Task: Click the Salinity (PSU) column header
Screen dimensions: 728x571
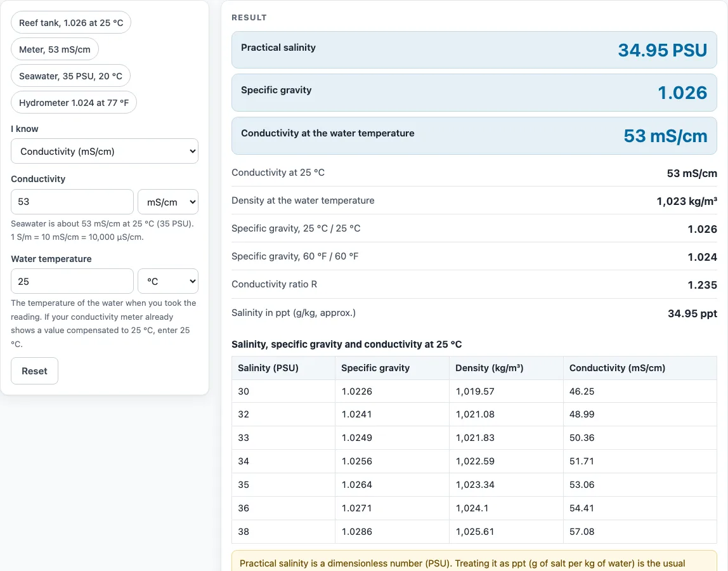Action: pyautogui.click(x=283, y=368)
